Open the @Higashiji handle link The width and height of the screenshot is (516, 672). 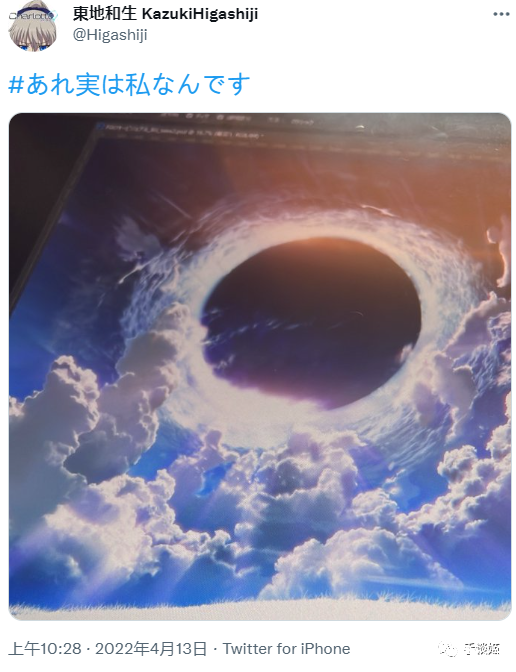tap(110, 34)
